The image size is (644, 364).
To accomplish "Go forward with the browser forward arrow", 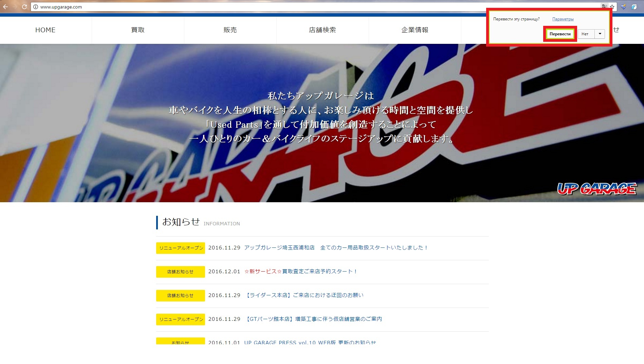I will coord(15,7).
